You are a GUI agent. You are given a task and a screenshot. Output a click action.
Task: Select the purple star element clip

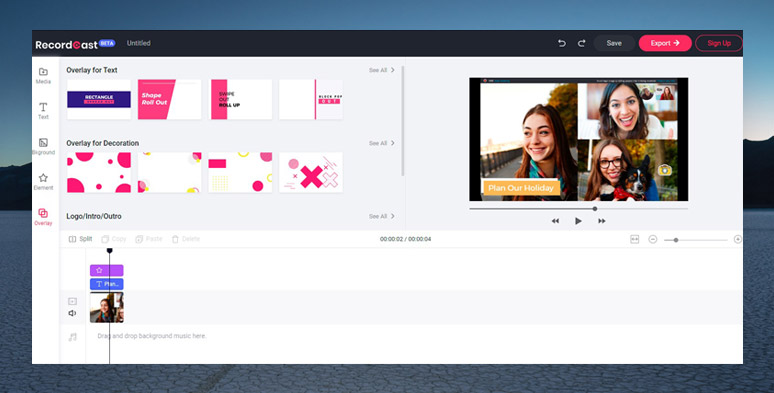[107, 270]
